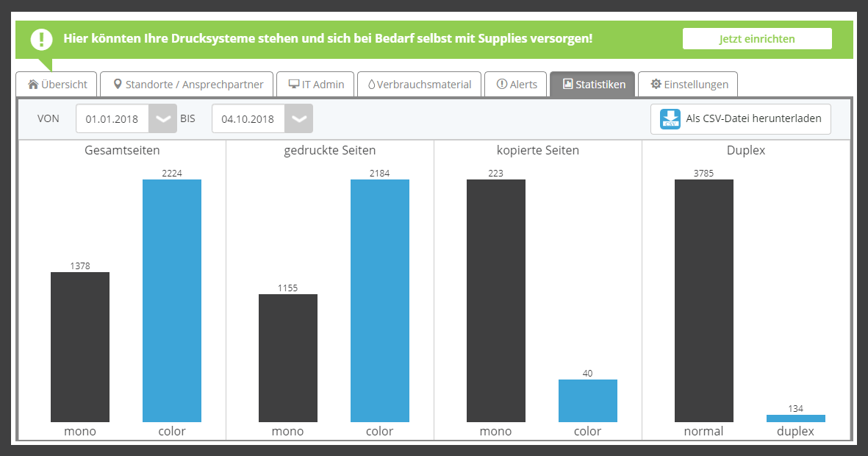The height and width of the screenshot is (456, 868).
Task: Click the BIS date field 04.10.2018
Action: click(248, 118)
